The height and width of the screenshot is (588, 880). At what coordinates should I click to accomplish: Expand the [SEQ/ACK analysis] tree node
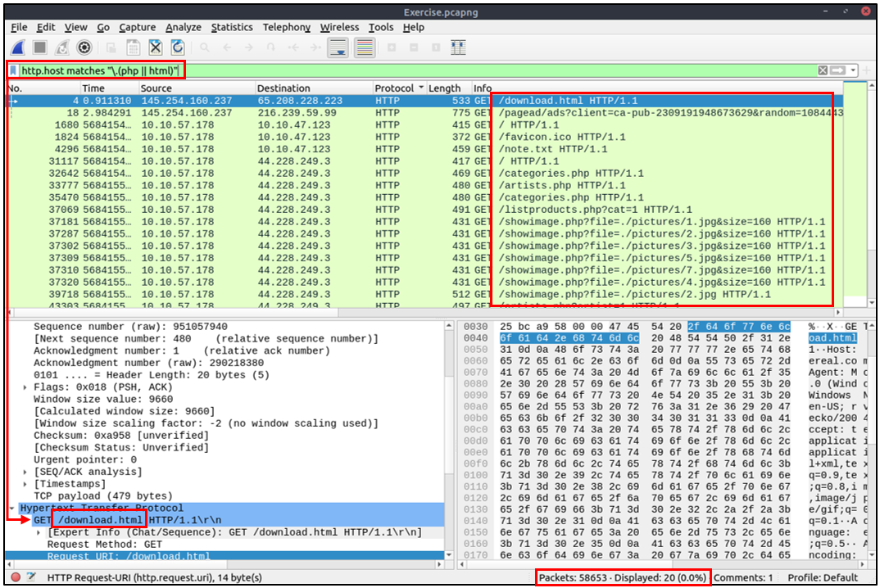point(26,472)
